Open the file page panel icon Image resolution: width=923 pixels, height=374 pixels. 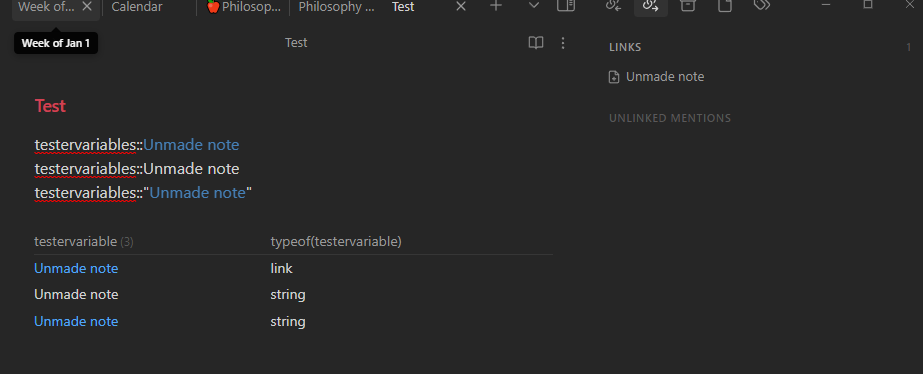click(725, 6)
